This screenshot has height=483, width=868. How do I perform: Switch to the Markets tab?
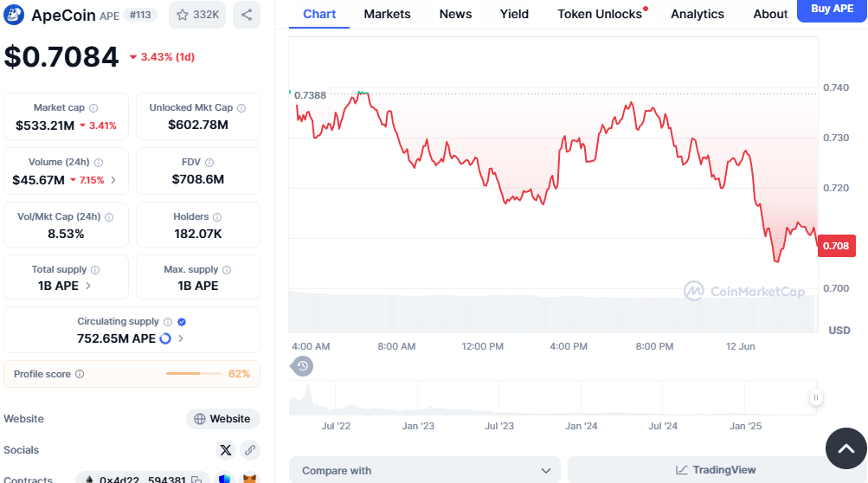click(387, 14)
